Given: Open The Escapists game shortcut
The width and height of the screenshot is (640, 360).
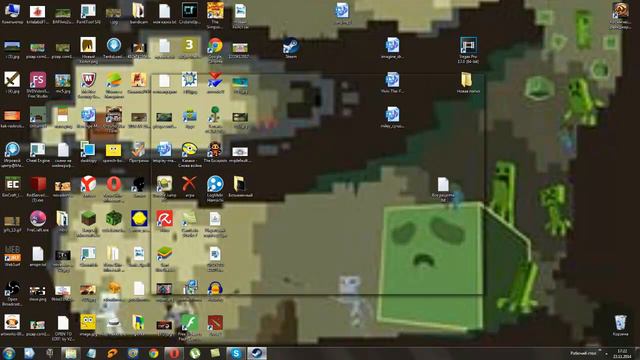Looking at the screenshot, I should (215, 150).
